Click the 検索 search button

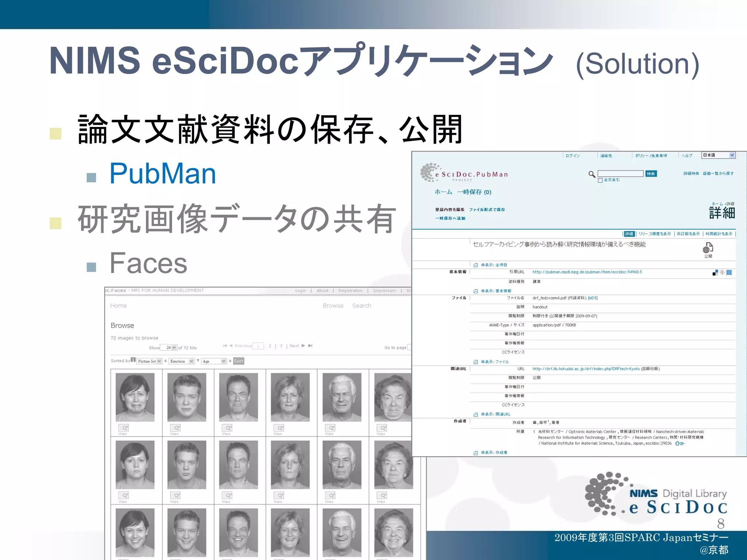tap(651, 174)
